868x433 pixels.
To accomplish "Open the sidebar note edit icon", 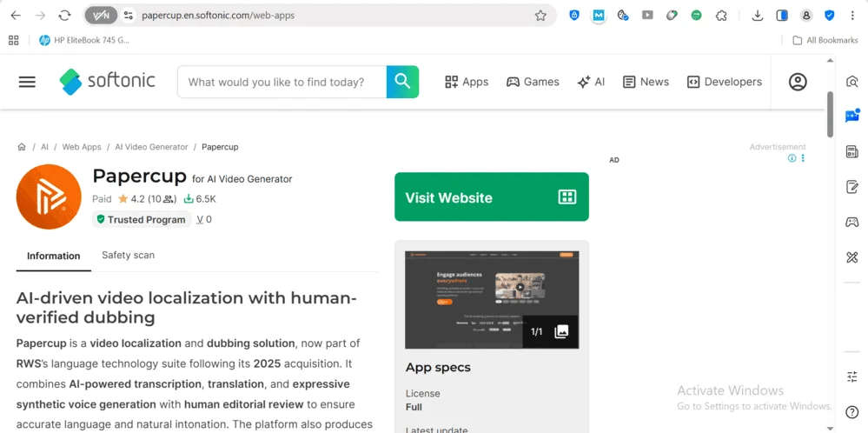I will pos(852,187).
